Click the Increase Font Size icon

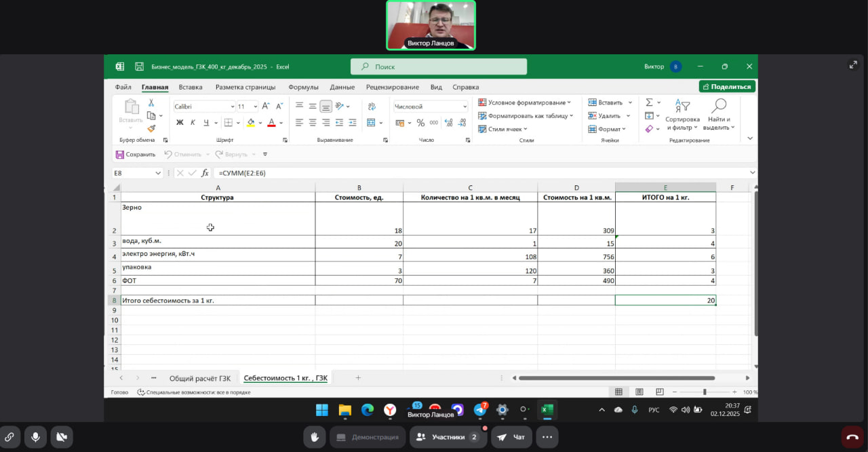(x=266, y=107)
